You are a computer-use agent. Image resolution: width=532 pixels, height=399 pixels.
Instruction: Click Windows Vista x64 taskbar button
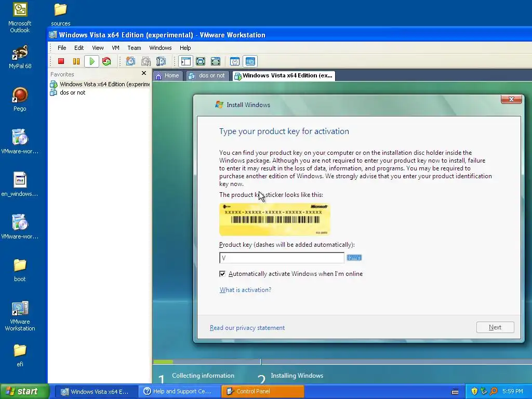click(x=96, y=392)
